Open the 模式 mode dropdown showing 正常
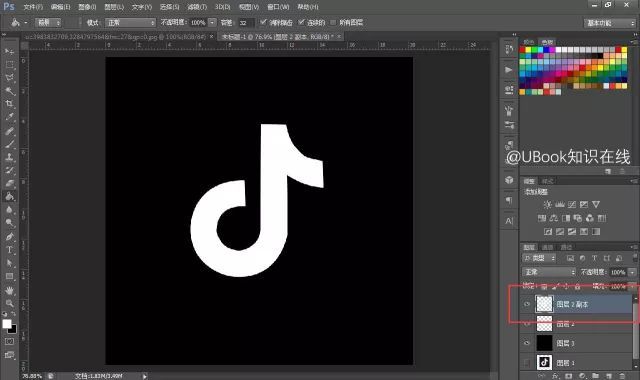 click(131, 23)
